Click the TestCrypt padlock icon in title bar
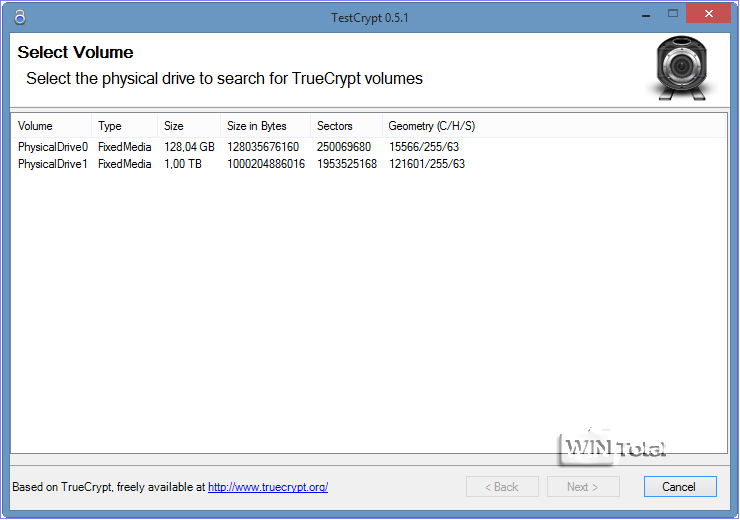Image resolution: width=740 pixels, height=520 pixels. [20, 18]
